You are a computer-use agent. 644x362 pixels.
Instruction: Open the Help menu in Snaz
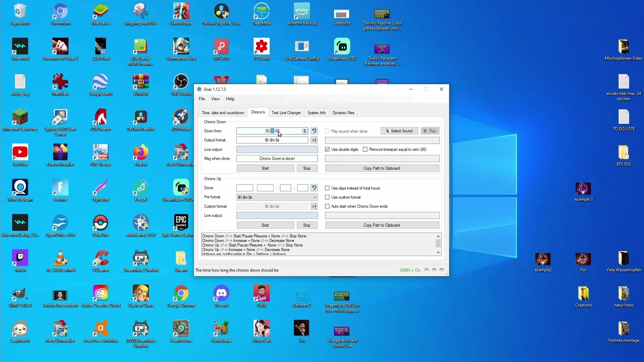click(x=230, y=99)
